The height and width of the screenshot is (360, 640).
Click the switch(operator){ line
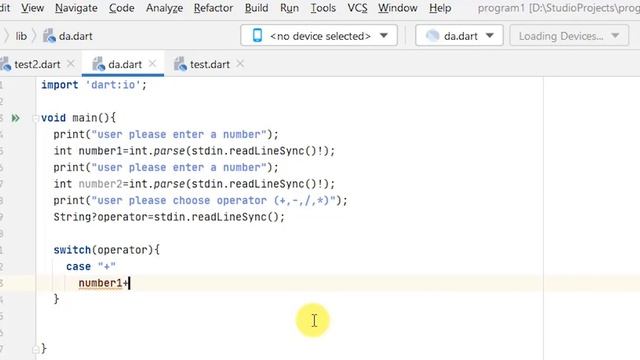tap(107, 250)
